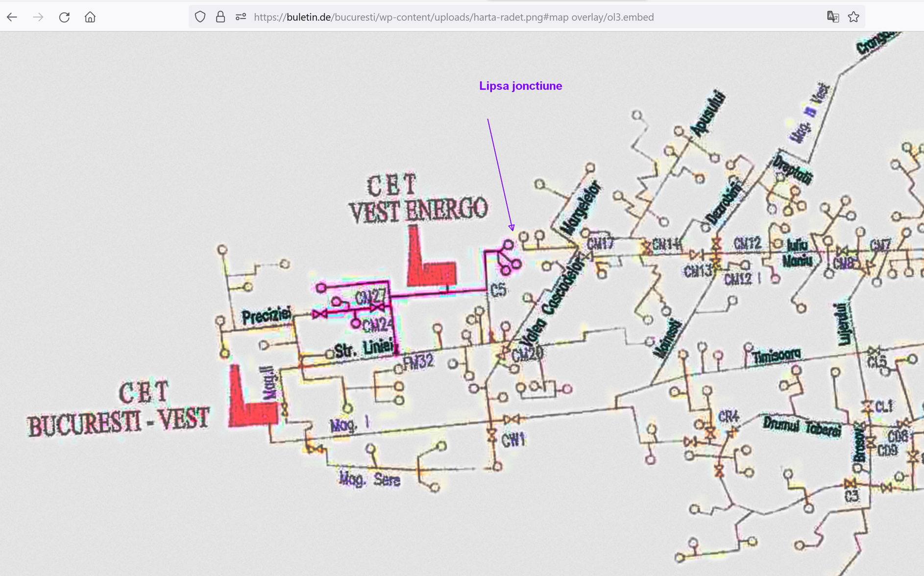Image resolution: width=924 pixels, height=576 pixels.
Task: Click the Margelelor street label
Action: (581, 208)
